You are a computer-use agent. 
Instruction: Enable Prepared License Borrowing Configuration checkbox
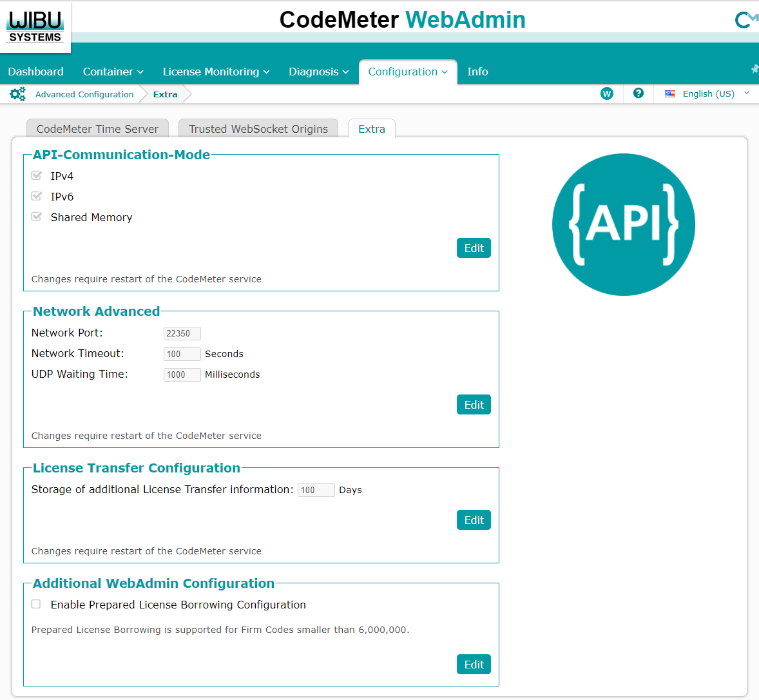click(x=37, y=604)
